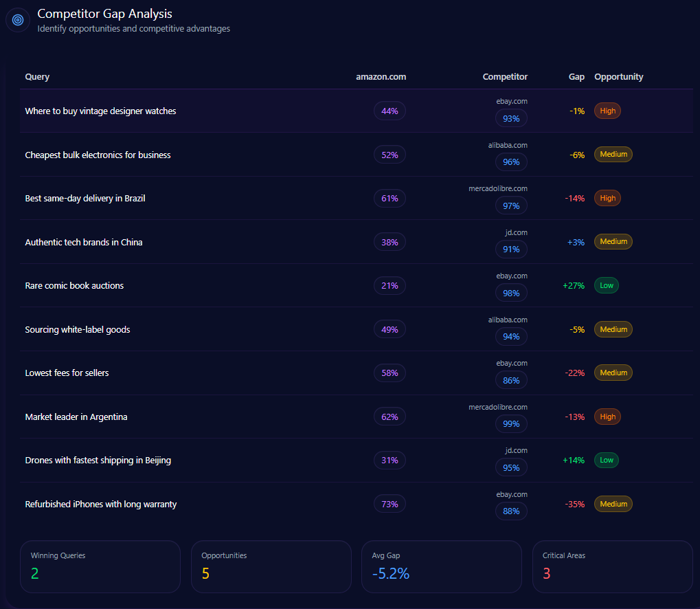This screenshot has width=700, height=609.
Task: Click the High badge for Best same-day delivery in Brazil
Action: coord(607,198)
